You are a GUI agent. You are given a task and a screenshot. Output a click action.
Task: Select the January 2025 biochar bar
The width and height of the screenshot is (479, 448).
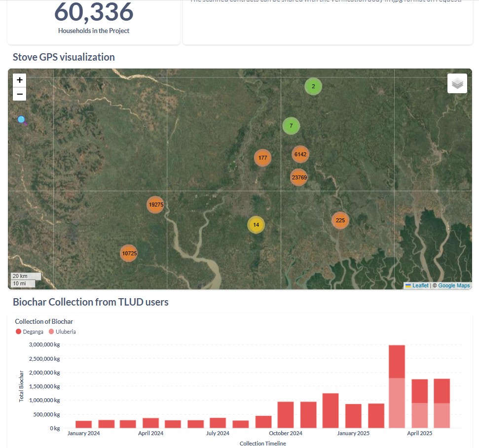pos(353,416)
